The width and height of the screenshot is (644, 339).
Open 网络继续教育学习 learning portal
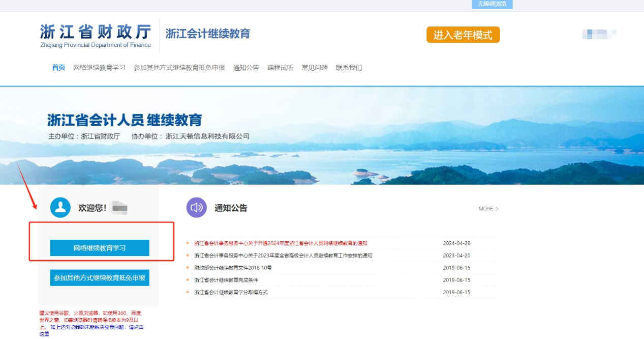click(x=100, y=248)
